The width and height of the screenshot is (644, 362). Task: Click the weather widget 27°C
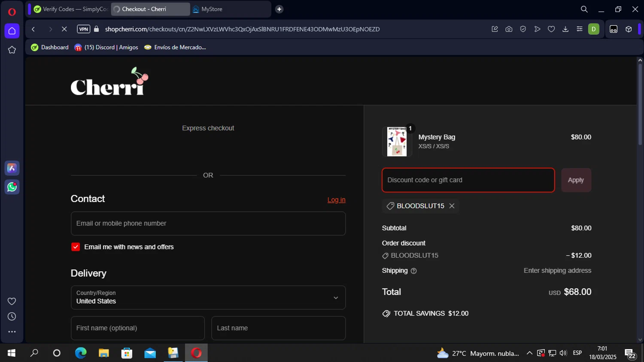[x=478, y=353]
